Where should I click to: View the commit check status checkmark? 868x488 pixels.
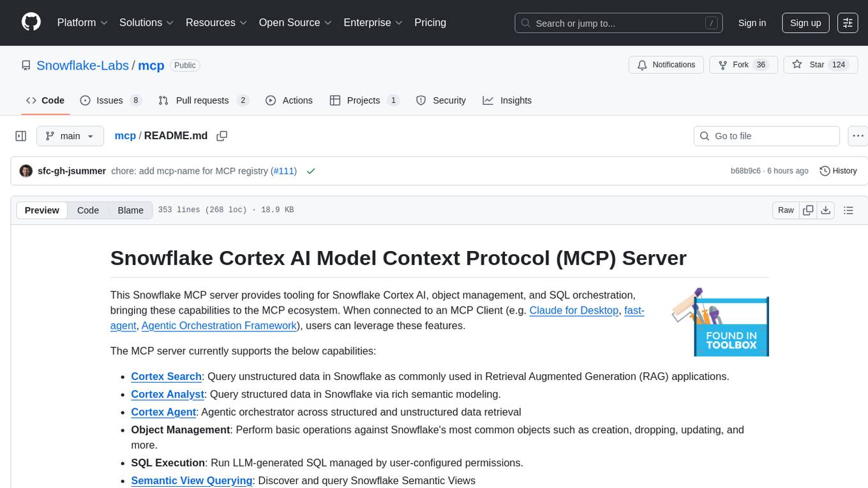[x=311, y=171]
